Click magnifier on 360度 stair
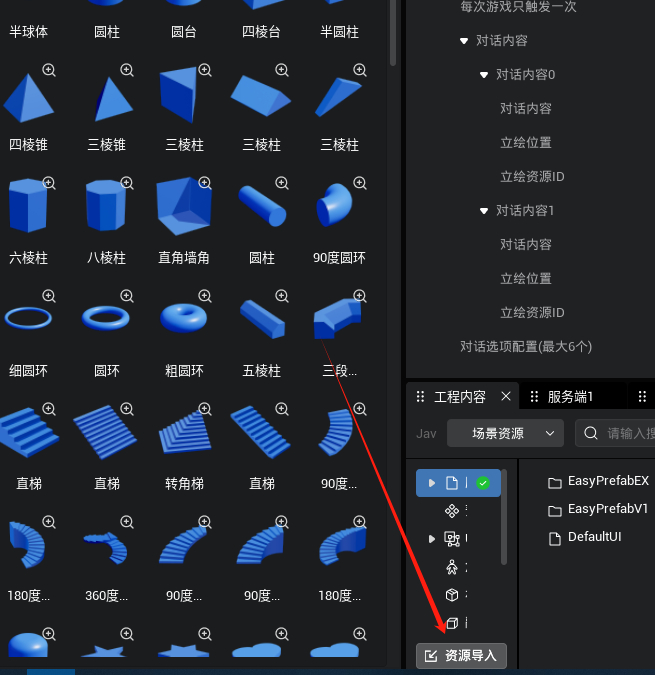 [127, 522]
